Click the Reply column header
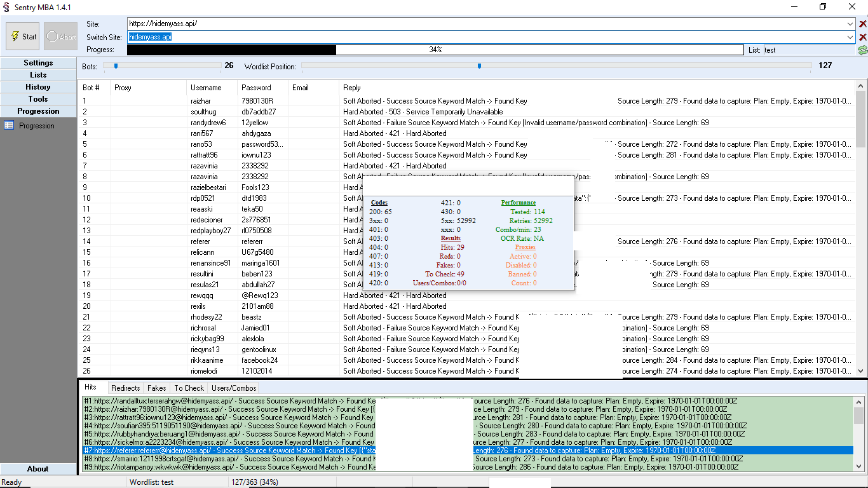Screen dimensions: 868x488 [352, 88]
